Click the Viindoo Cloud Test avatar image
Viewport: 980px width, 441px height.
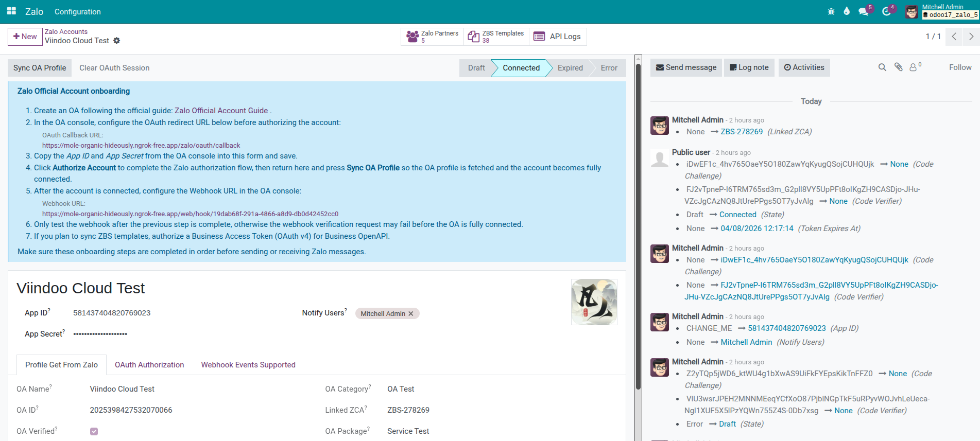click(x=594, y=302)
